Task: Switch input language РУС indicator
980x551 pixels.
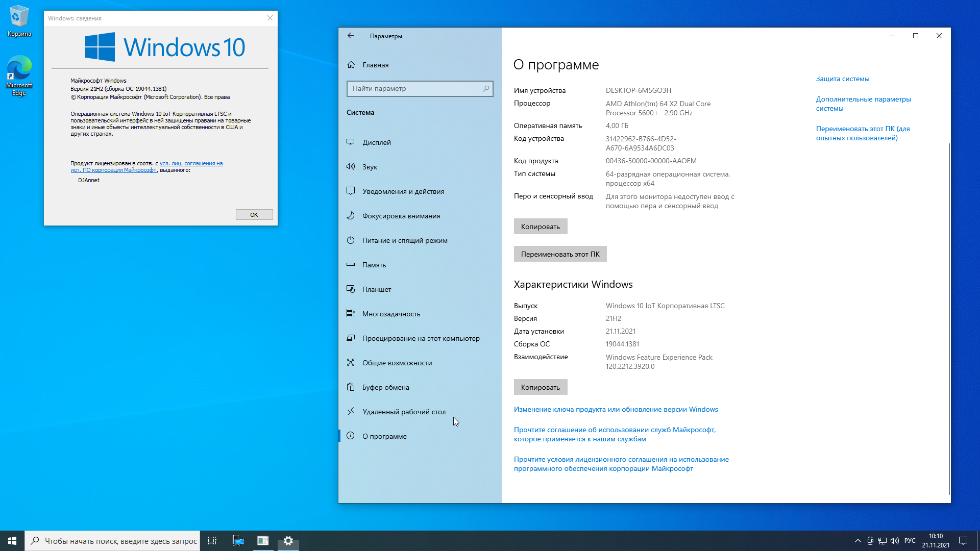Action: pos(910,541)
